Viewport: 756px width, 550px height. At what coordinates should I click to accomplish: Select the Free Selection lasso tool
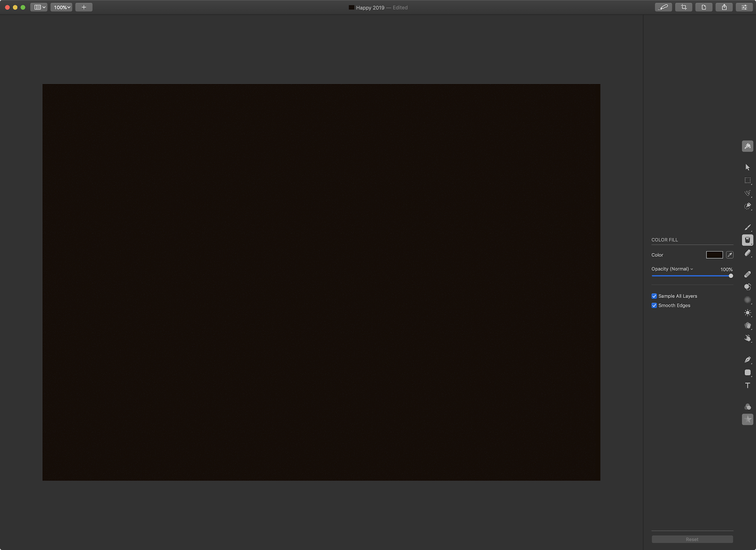[747, 194]
